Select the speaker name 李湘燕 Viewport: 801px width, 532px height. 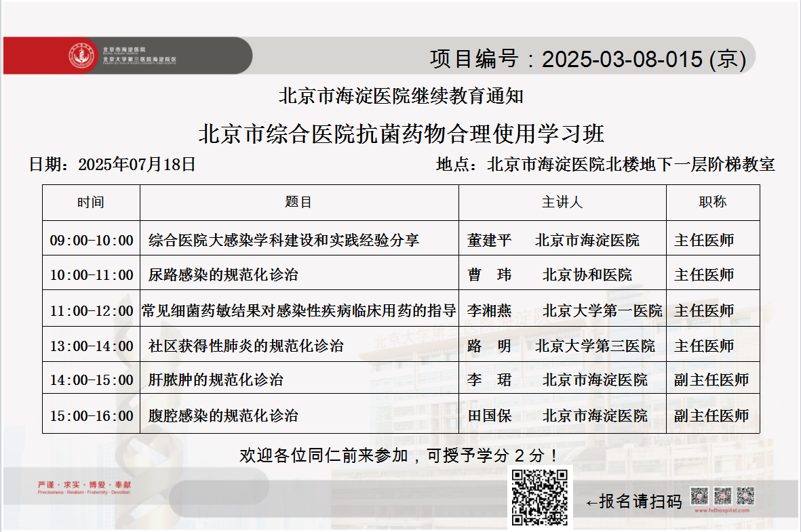click(x=489, y=311)
